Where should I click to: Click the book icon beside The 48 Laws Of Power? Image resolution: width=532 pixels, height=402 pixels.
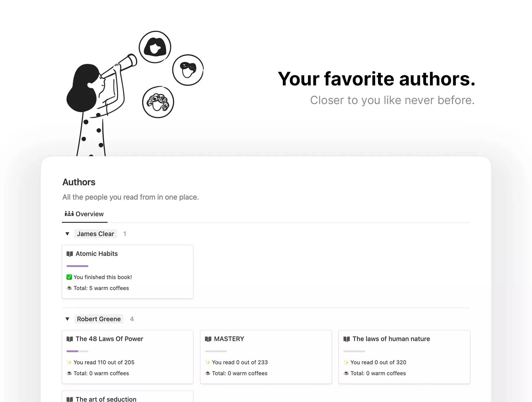pyautogui.click(x=70, y=339)
